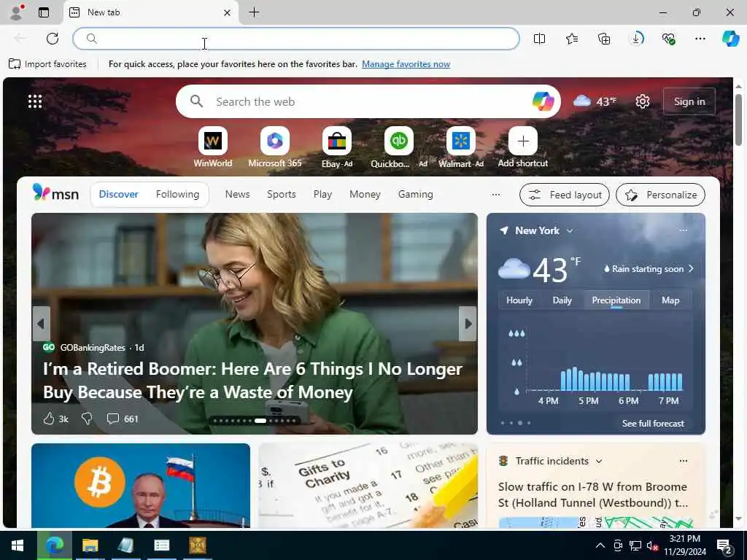Open the apps grid launcher

[35, 101]
